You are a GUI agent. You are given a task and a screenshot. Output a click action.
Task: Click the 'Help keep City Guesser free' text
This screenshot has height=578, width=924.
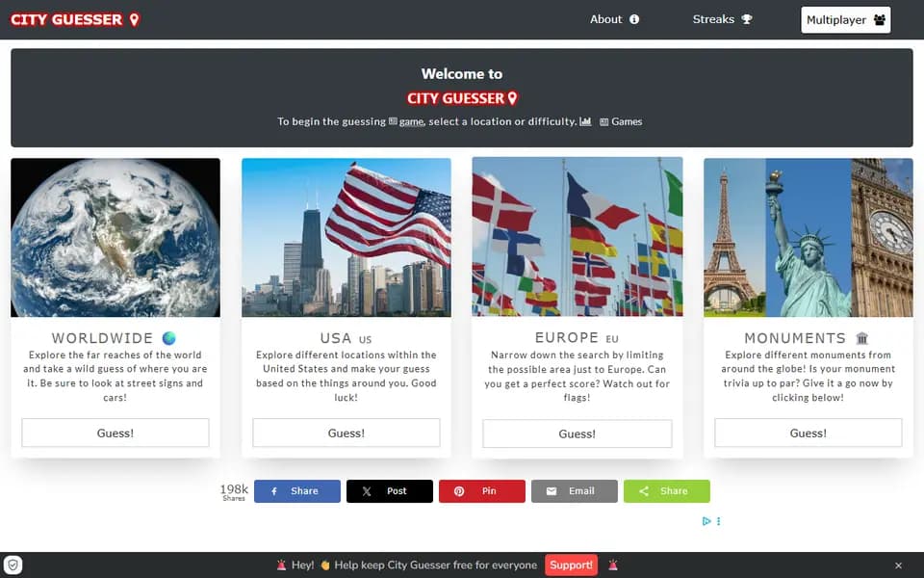click(435, 565)
